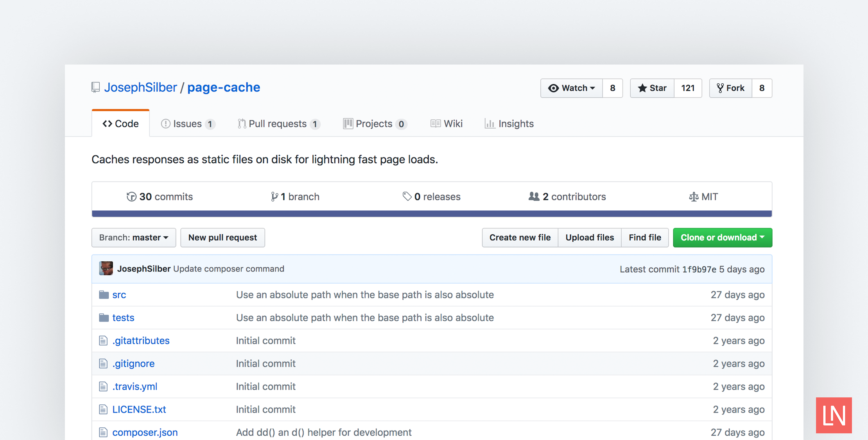Click the src folder link
Viewport: 868px width, 440px height.
point(119,295)
